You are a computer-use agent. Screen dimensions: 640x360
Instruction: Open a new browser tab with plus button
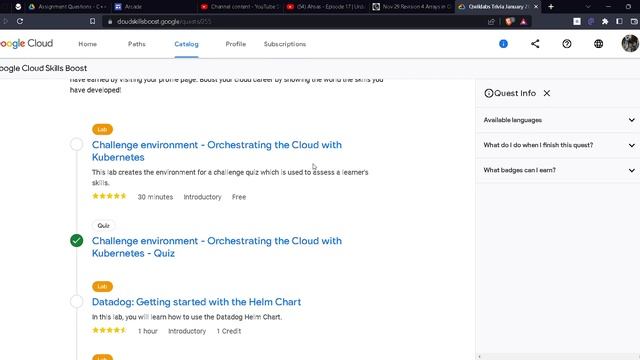551,7
